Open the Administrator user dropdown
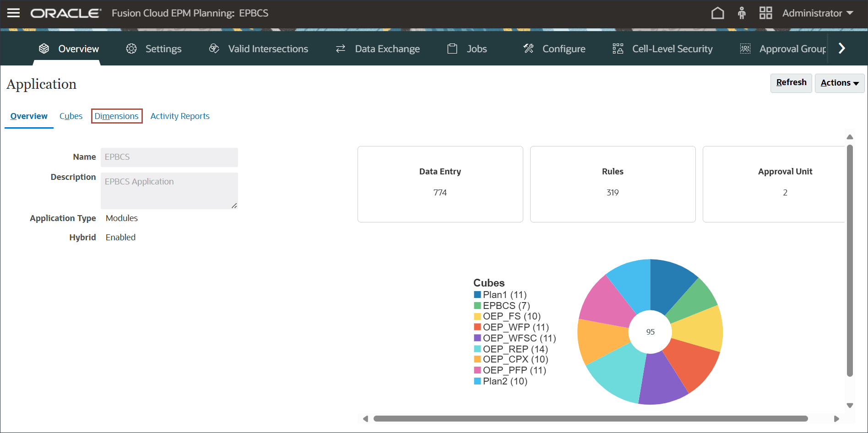The image size is (868, 433). 818,13
